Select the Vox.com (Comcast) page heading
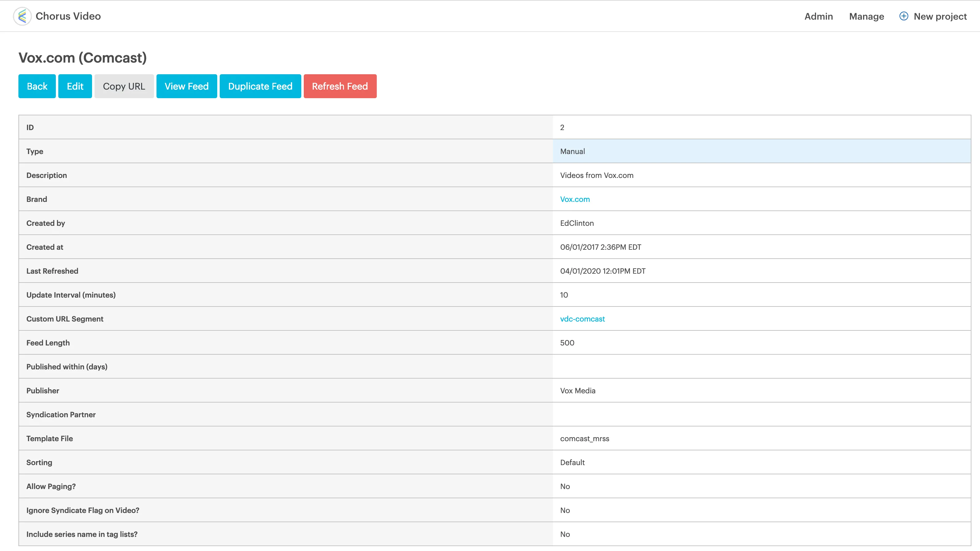 point(83,57)
